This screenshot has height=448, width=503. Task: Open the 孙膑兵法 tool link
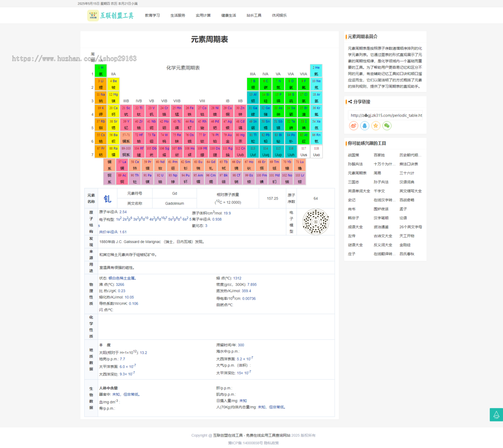355,164
